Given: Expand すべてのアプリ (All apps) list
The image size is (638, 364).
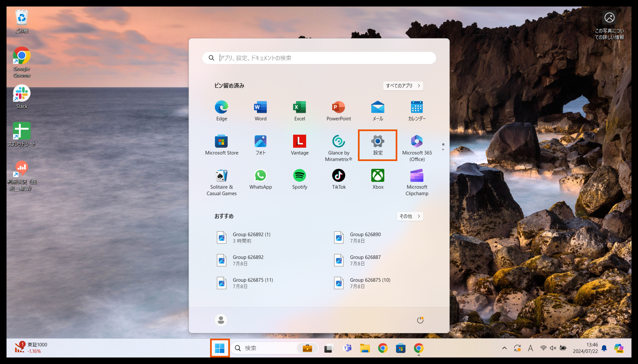Looking at the screenshot, I should click(x=403, y=86).
